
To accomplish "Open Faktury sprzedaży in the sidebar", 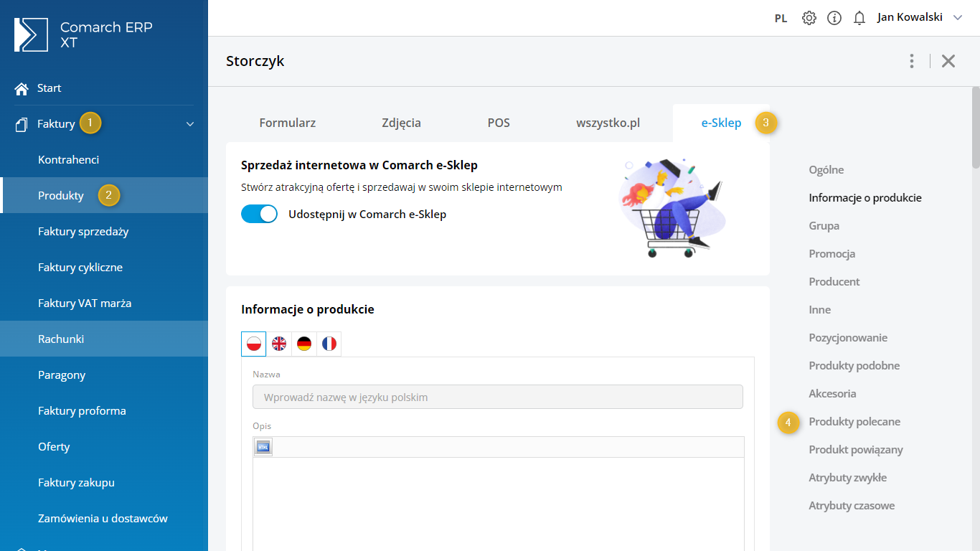I will pyautogui.click(x=83, y=232).
